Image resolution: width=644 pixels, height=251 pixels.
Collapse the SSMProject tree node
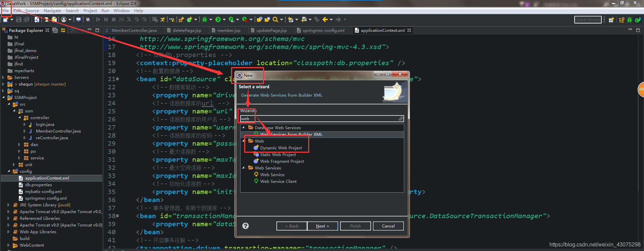3,97
